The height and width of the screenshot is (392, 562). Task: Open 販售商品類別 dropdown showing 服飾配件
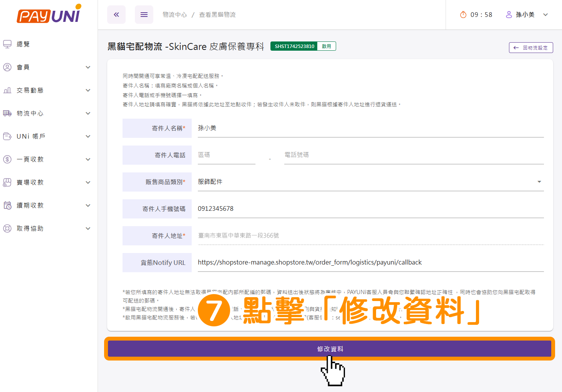pos(371,182)
